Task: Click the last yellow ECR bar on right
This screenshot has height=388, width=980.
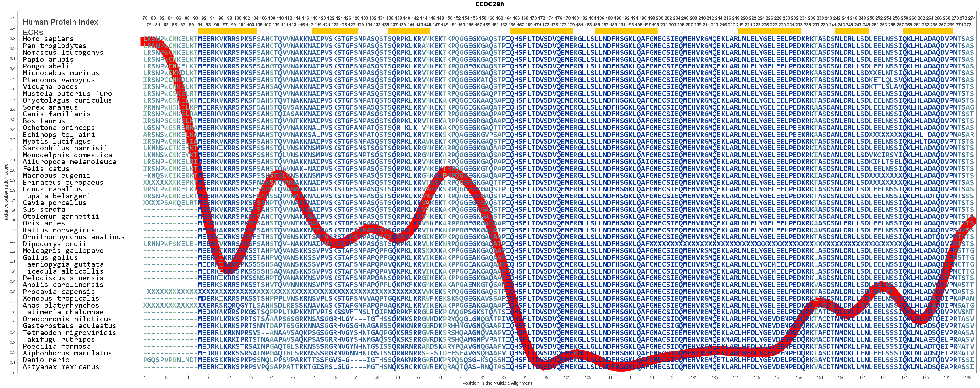Action: [928, 31]
